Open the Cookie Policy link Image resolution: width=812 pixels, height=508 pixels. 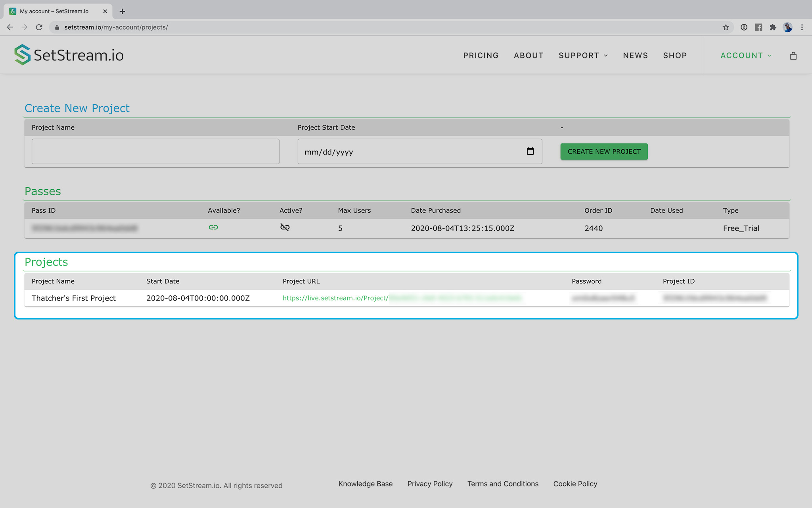pyautogui.click(x=575, y=484)
